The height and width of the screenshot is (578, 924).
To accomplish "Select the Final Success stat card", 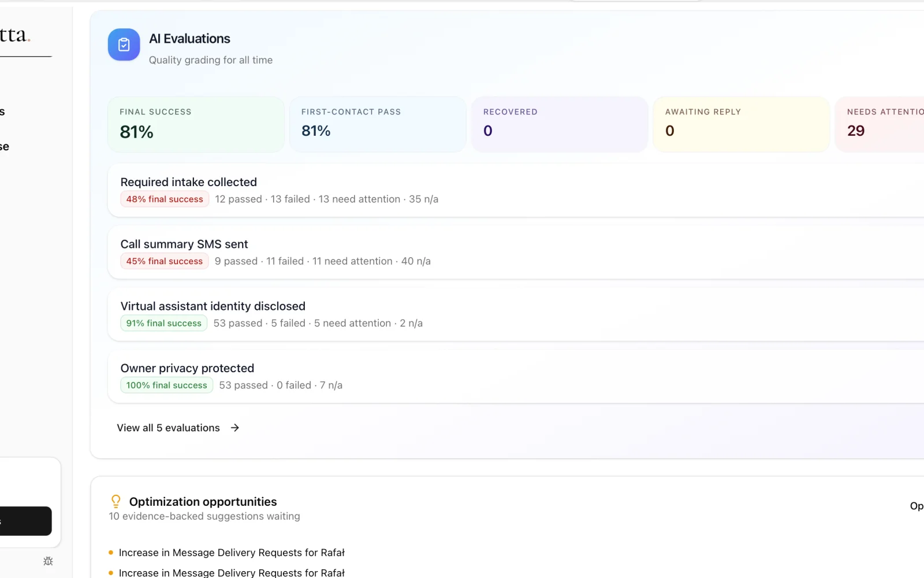I will [x=196, y=124].
